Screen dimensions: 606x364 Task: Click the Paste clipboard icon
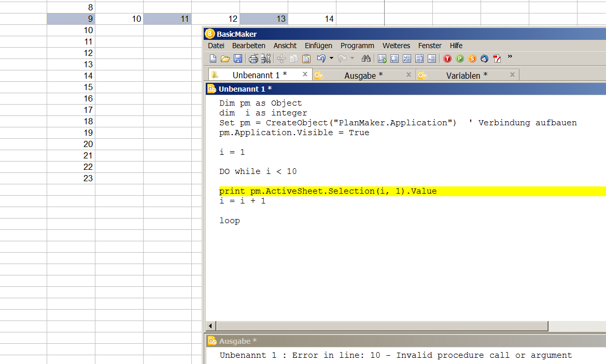[x=306, y=59]
